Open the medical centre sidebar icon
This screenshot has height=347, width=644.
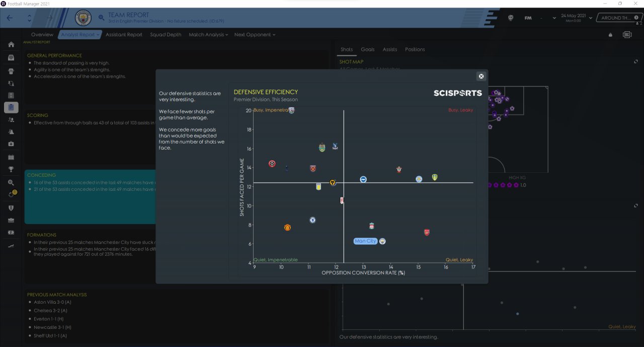(11, 145)
